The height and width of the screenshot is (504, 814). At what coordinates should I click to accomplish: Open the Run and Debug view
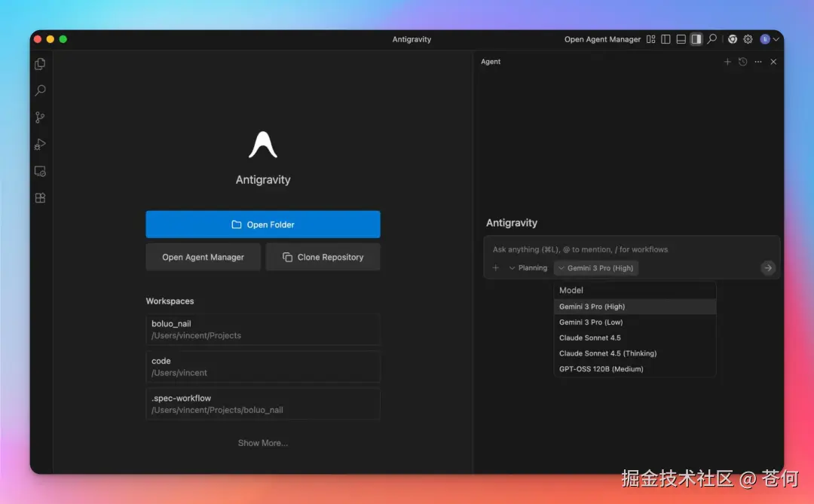coord(40,145)
